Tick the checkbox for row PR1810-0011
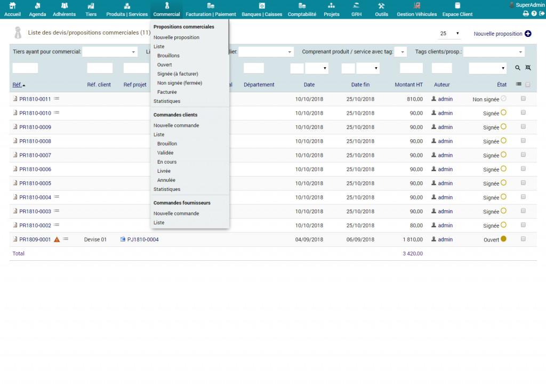 [523, 99]
